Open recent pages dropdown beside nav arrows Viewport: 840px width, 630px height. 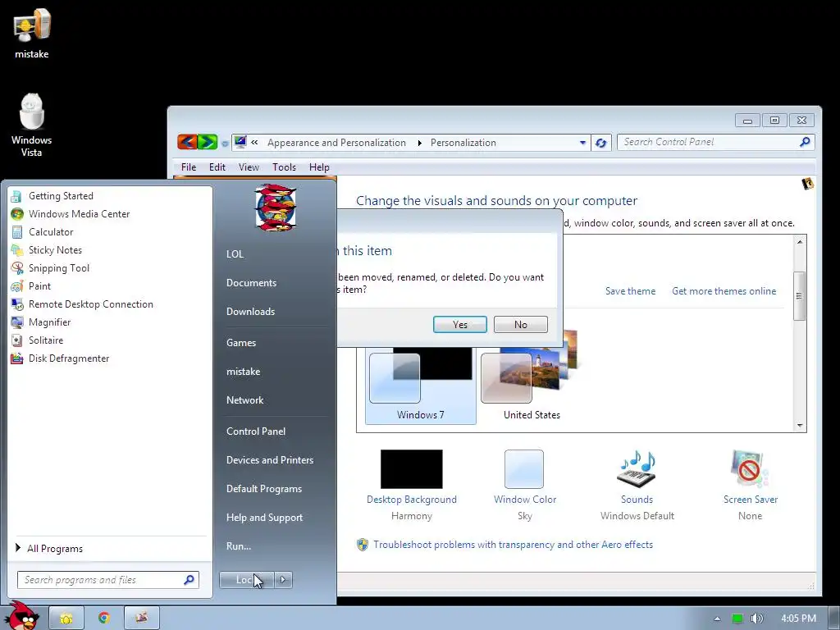225,143
